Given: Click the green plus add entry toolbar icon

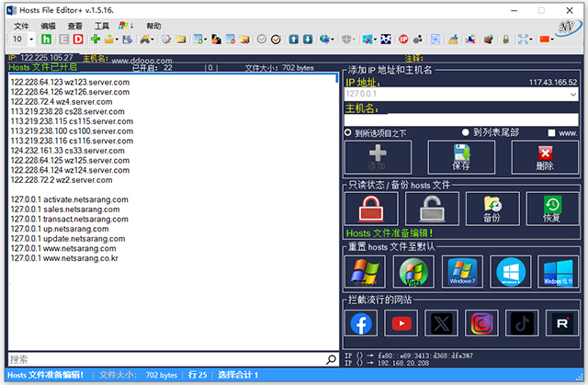Looking at the screenshot, I should coord(96,39).
